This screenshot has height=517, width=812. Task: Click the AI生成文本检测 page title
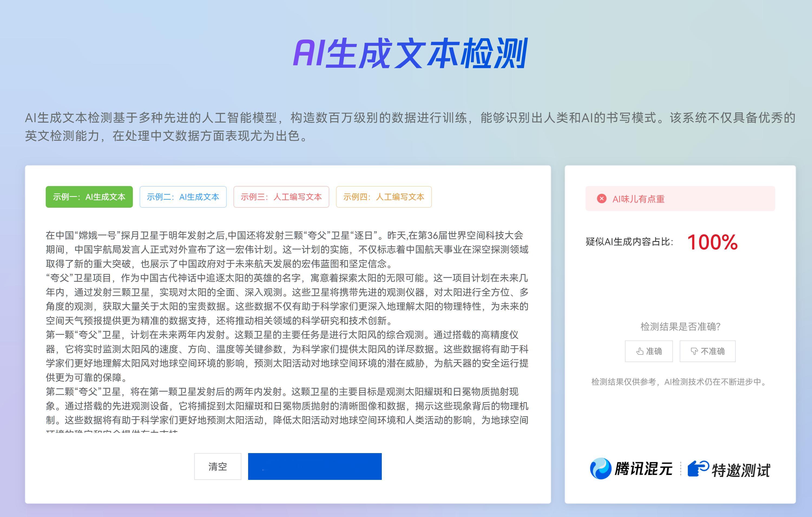pos(410,53)
